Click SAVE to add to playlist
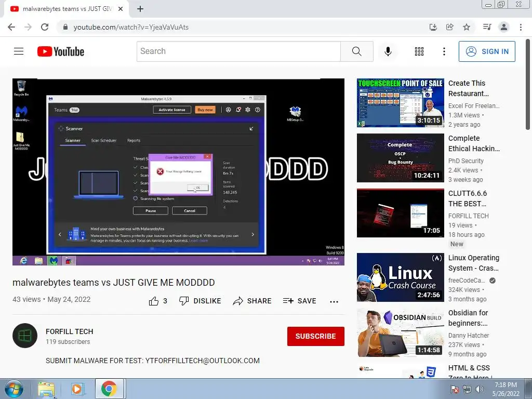 (300, 301)
